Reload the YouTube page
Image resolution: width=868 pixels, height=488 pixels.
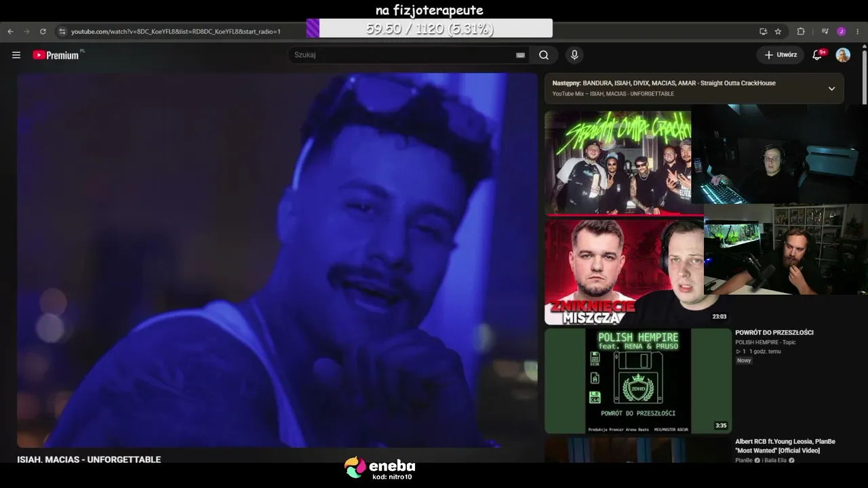tap(43, 31)
